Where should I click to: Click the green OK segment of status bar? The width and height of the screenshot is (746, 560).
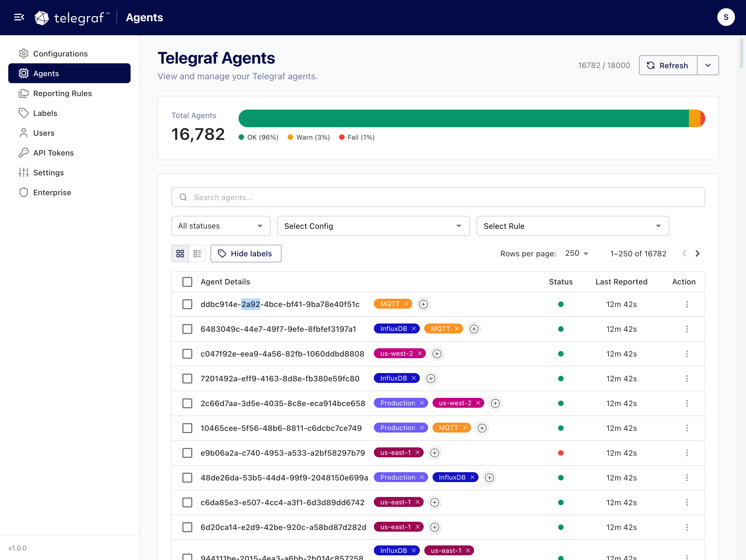click(463, 118)
